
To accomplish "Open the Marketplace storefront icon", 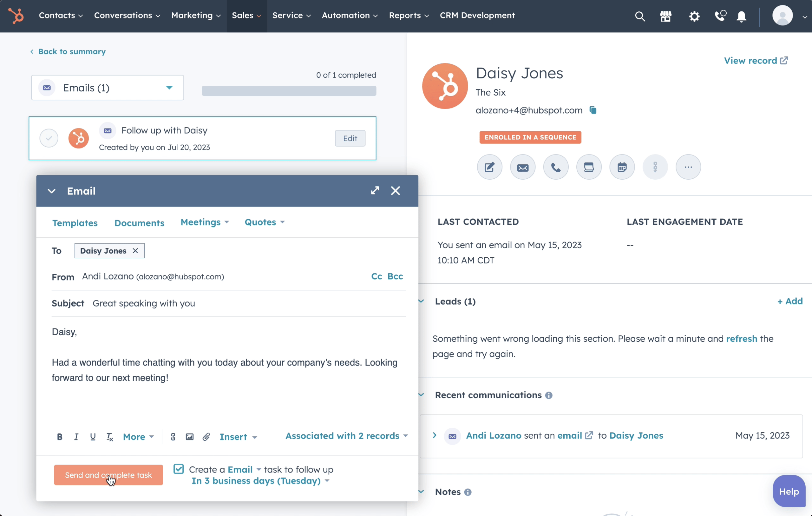I will click(x=666, y=16).
